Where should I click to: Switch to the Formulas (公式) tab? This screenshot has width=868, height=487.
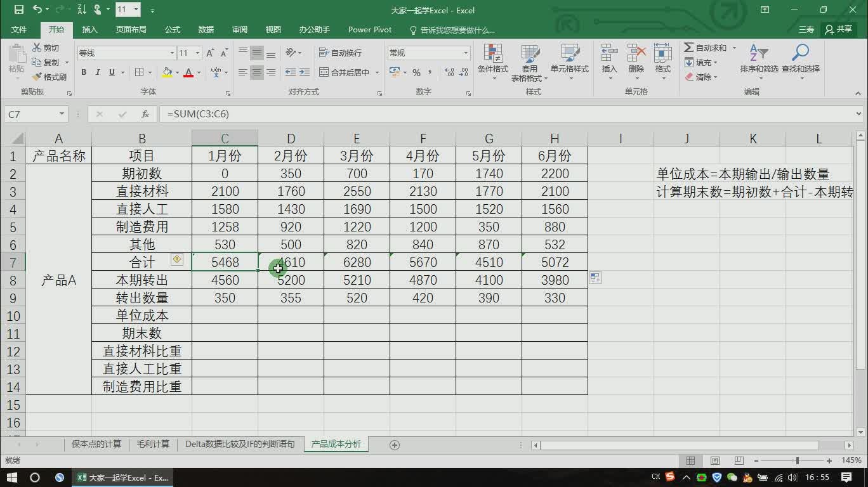[173, 30]
